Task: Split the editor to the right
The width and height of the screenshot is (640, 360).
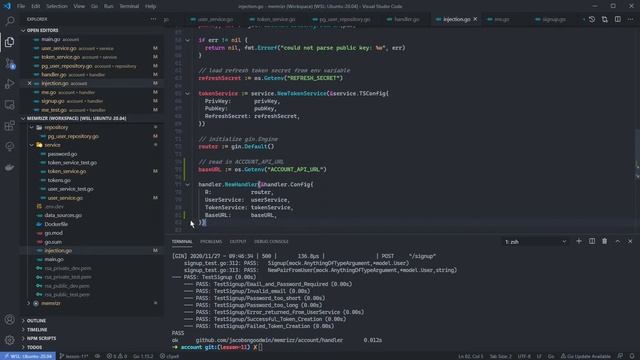Action: (618, 19)
